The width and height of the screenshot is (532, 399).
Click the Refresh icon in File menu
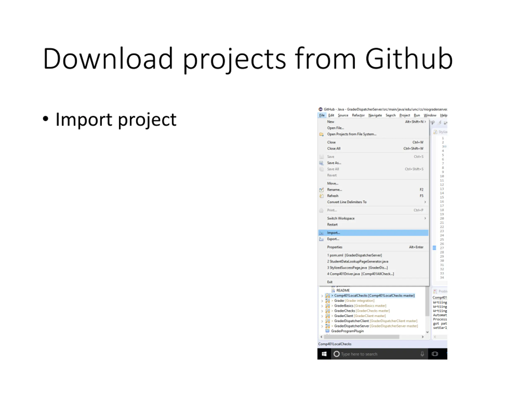click(321, 196)
